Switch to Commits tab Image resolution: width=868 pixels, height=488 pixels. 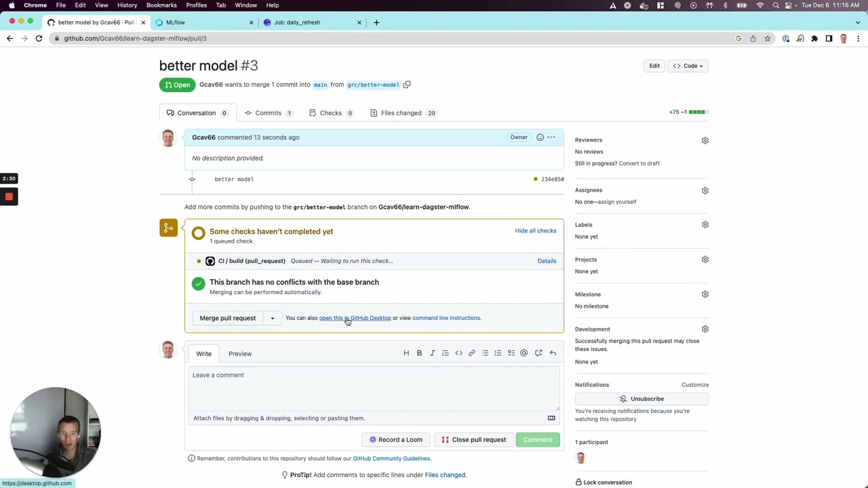pos(268,113)
